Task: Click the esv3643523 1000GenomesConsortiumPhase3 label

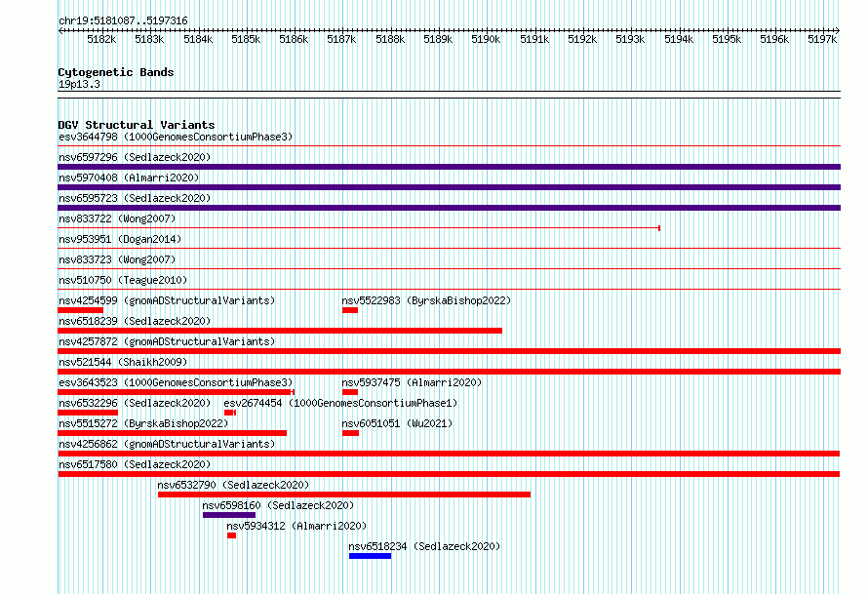Action: 176,382
